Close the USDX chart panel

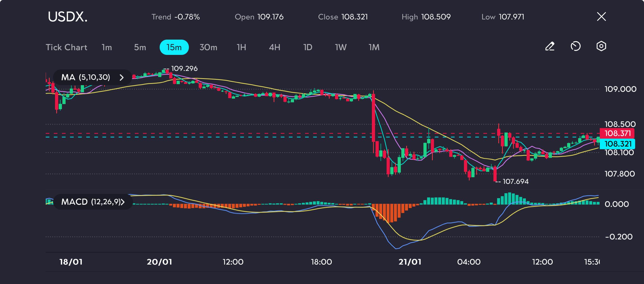[601, 17]
